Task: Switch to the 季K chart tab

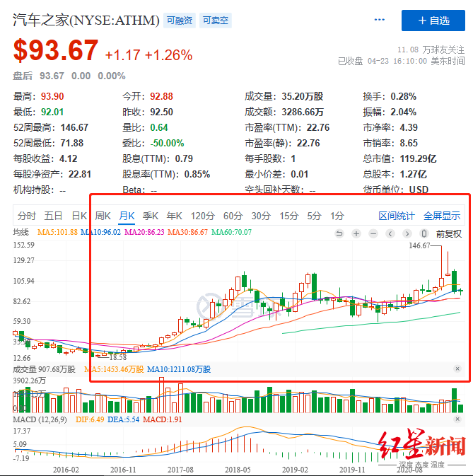Action: 151,216
